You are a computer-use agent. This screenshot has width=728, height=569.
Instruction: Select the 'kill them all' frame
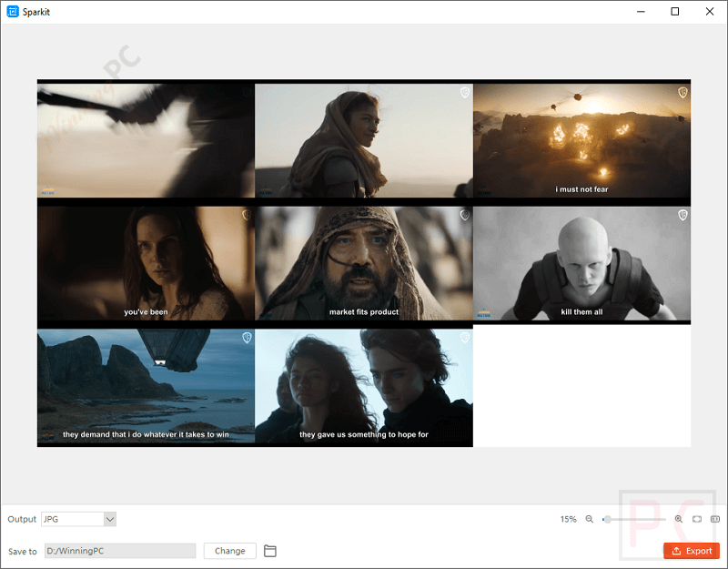581,263
